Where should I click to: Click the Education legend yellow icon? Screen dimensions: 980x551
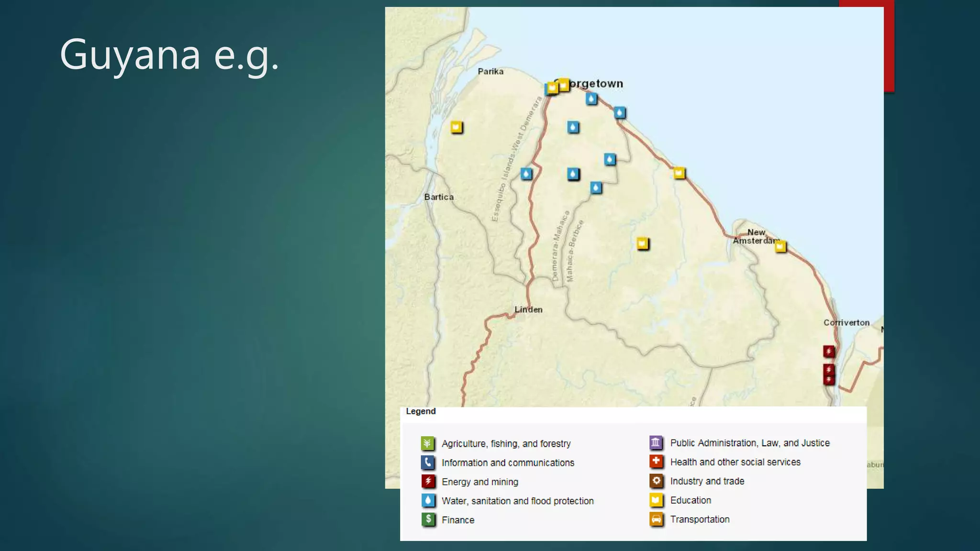[x=656, y=500]
